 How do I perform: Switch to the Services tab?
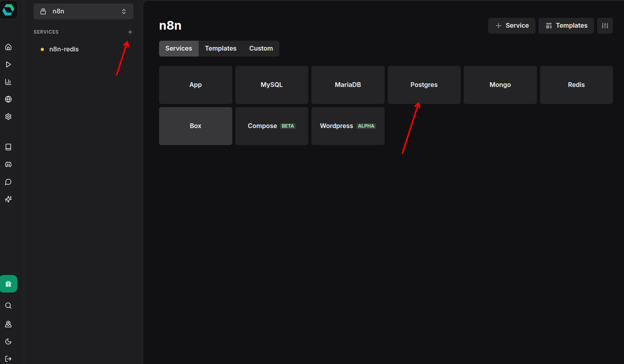[179, 49]
